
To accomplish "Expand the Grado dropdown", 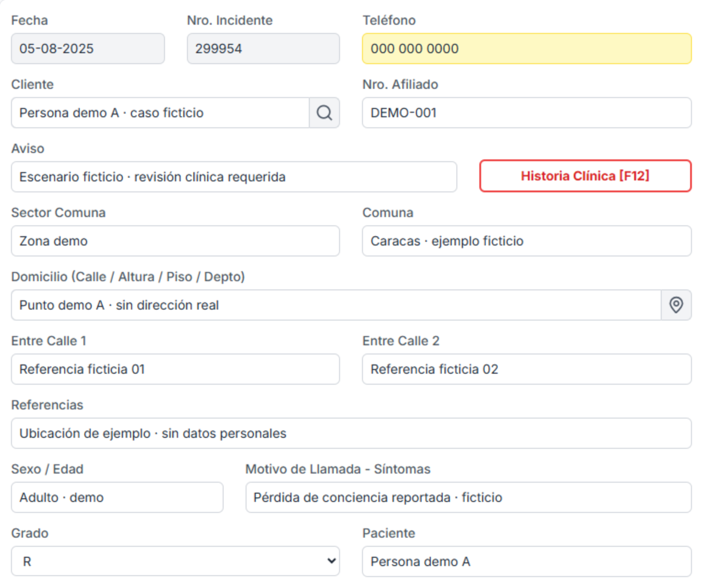I will pyautogui.click(x=175, y=561).
